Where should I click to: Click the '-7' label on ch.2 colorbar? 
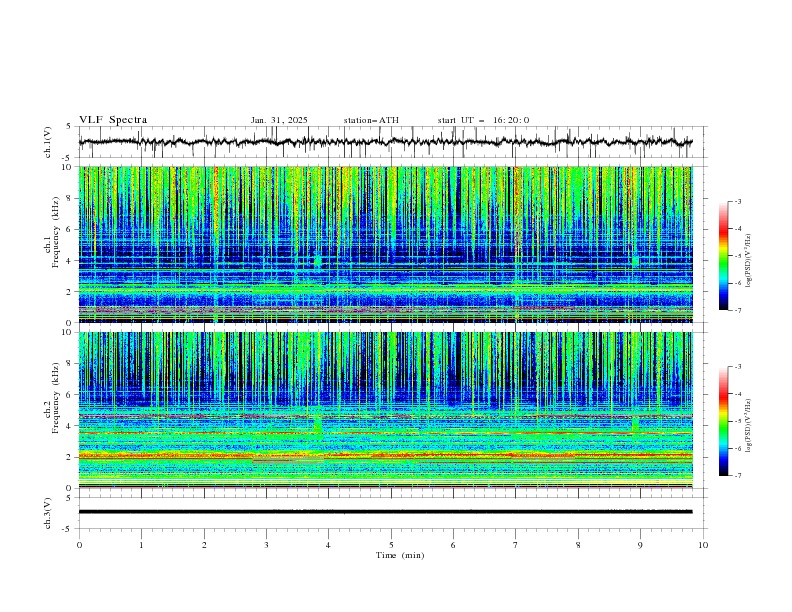[x=737, y=475]
